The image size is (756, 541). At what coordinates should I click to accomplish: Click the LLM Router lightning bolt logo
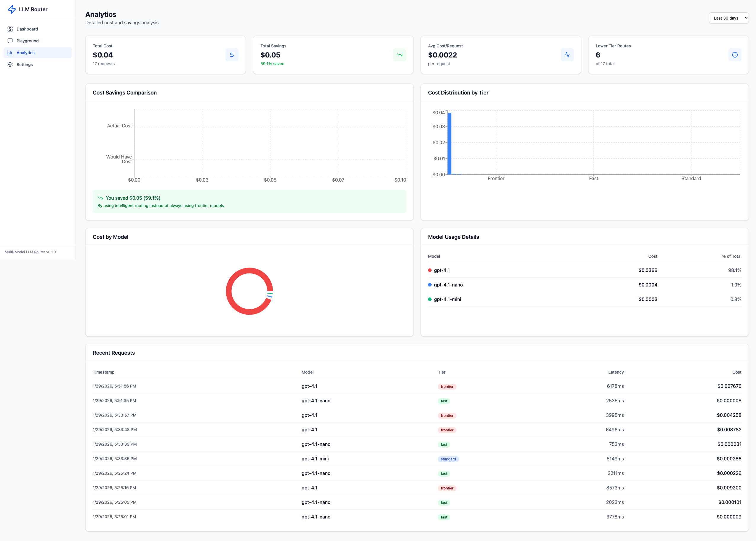click(x=12, y=9)
